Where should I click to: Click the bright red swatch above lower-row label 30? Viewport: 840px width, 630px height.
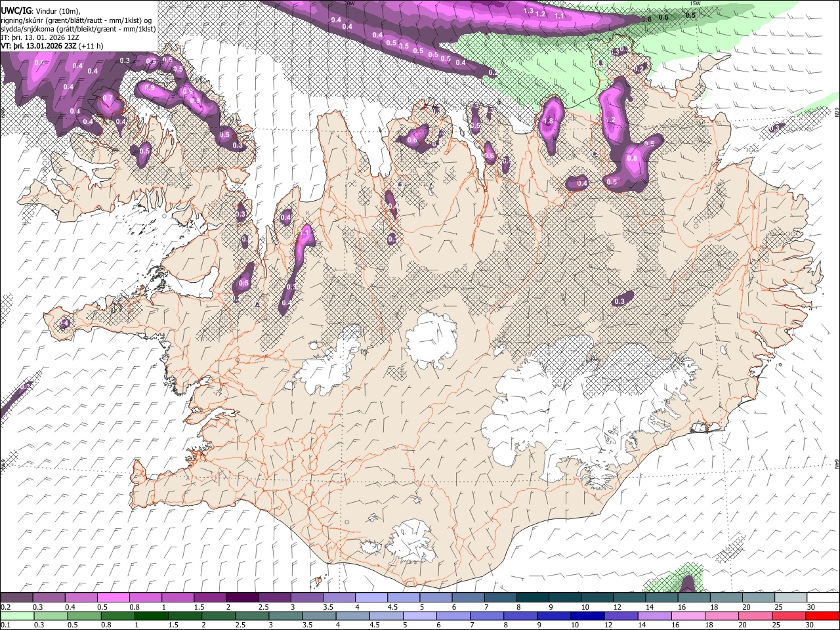(x=823, y=616)
